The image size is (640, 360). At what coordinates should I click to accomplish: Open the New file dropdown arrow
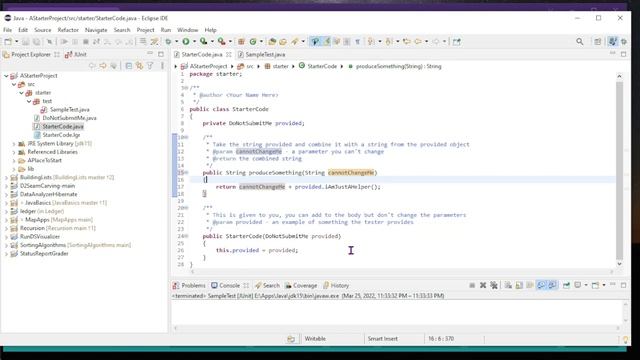(16, 42)
